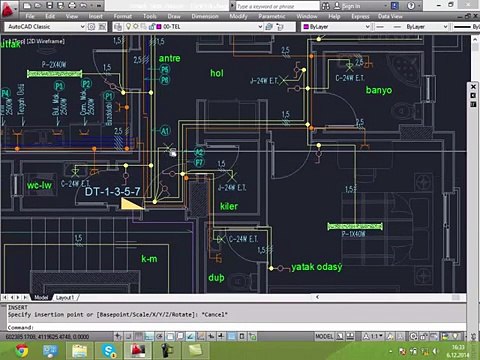480x360 pixels.
Task: Close the side palette with its X
Action: point(473,87)
